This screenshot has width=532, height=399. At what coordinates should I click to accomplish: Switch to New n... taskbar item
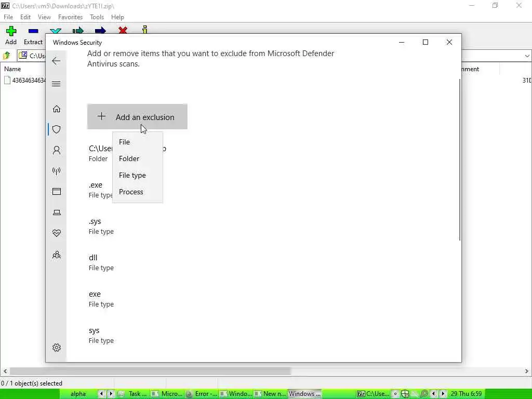click(x=270, y=394)
